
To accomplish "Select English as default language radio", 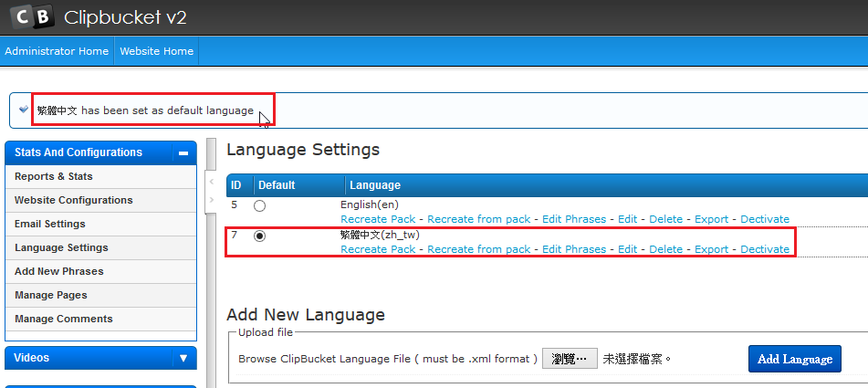I will pyautogui.click(x=259, y=206).
